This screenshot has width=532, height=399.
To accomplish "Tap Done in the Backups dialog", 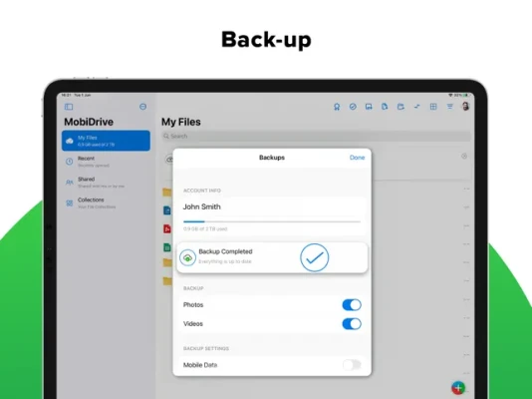I will click(357, 158).
